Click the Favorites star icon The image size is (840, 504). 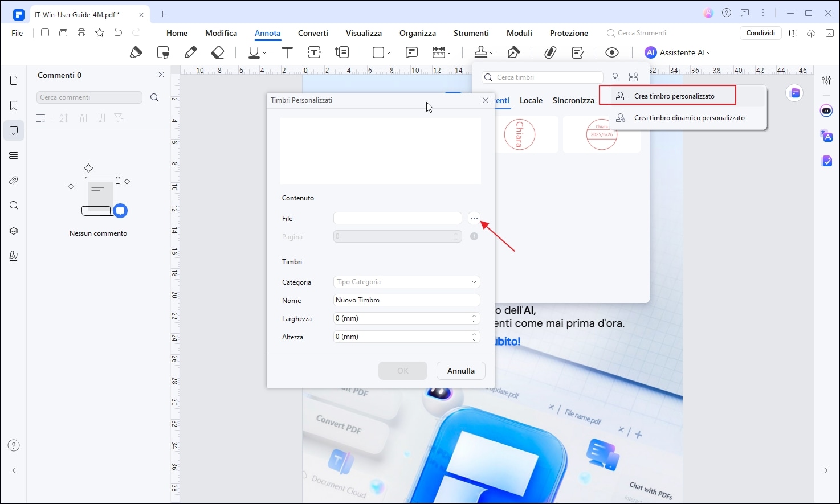100,32
